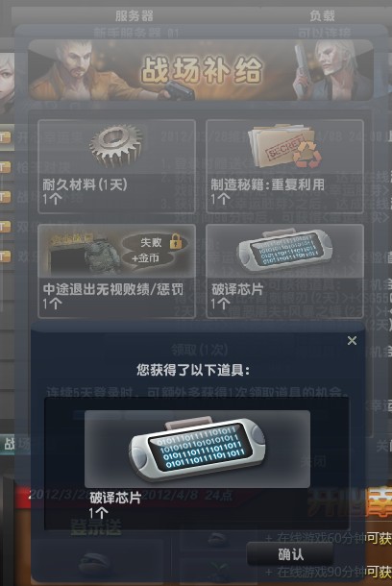Close the obtained-item popup with the X
The height and width of the screenshot is (586, 392).
352,340
